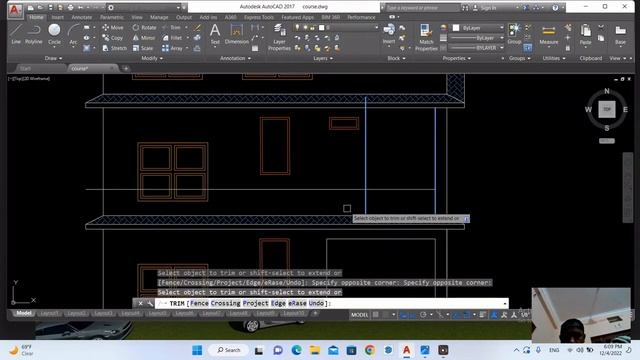Open a new drawing tab with plus
This screenshot has height=360, width=640.
(126, 69)
